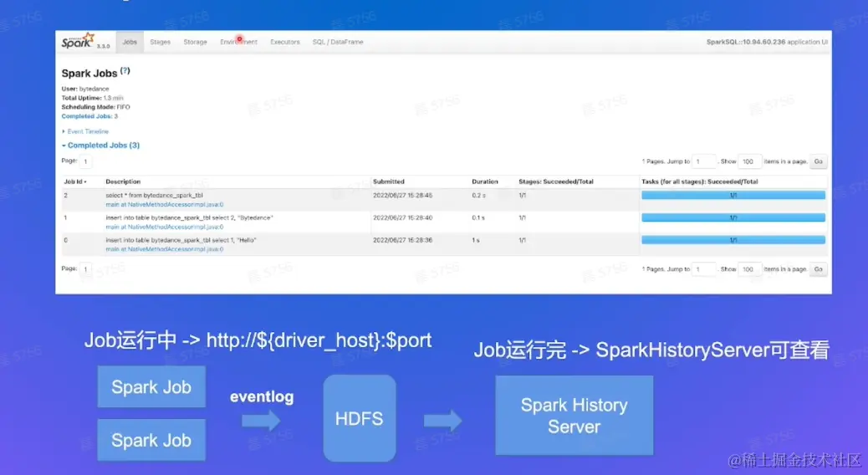Sort by the Duration column header
The image size is (868, 475).
click(485, 181)
